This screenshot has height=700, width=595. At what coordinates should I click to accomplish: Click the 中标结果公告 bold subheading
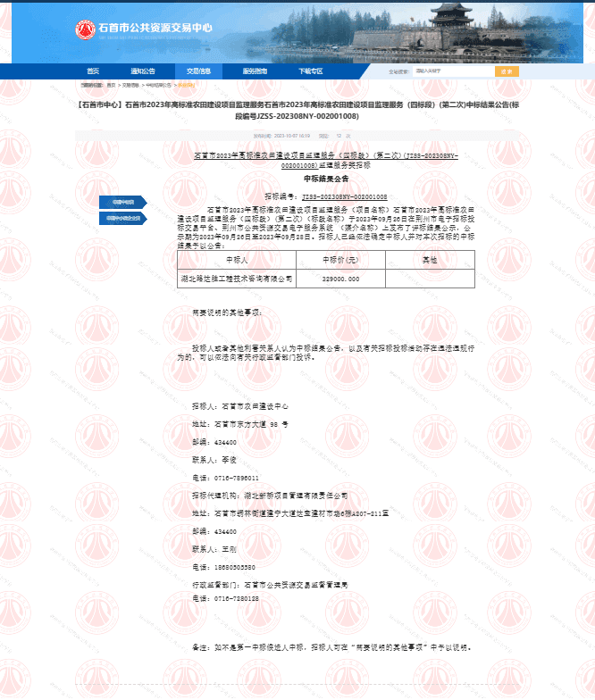(325, 179)
